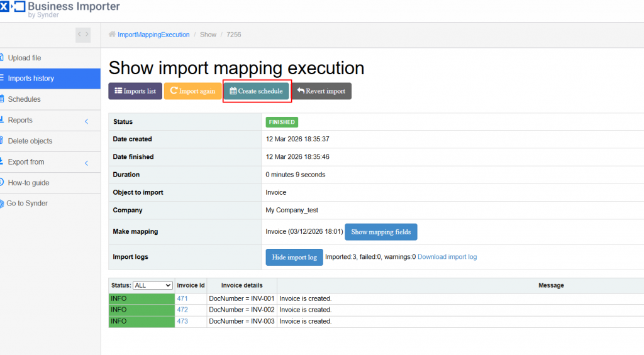The image size is (644, 355).
Task: Open invoice 471 link
Action: coord(182,298)
